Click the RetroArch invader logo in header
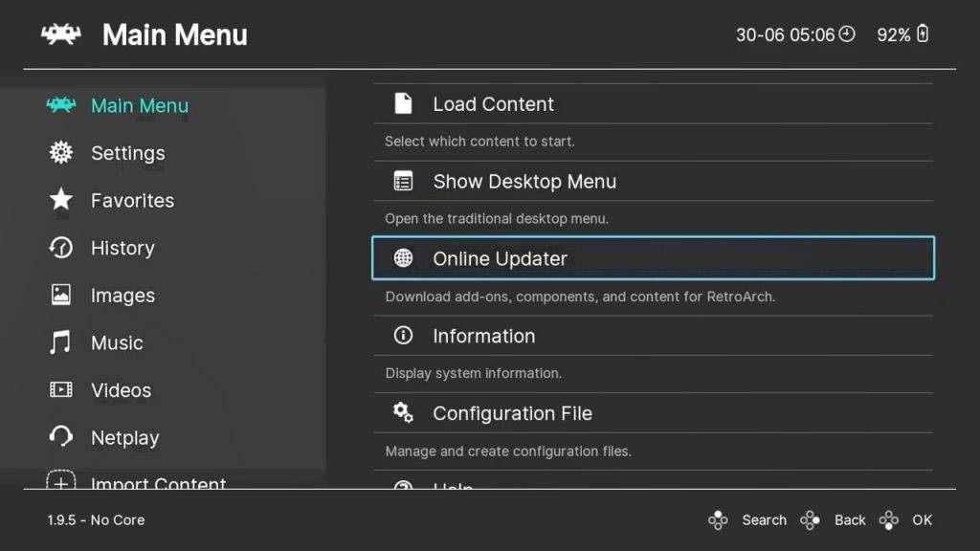This screenshot has width=980, height=551. pyautogui.click(x=60, y=34)
